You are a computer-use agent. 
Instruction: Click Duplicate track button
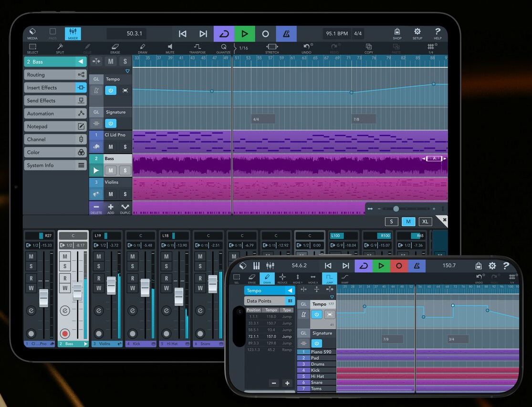coord(125,208)
